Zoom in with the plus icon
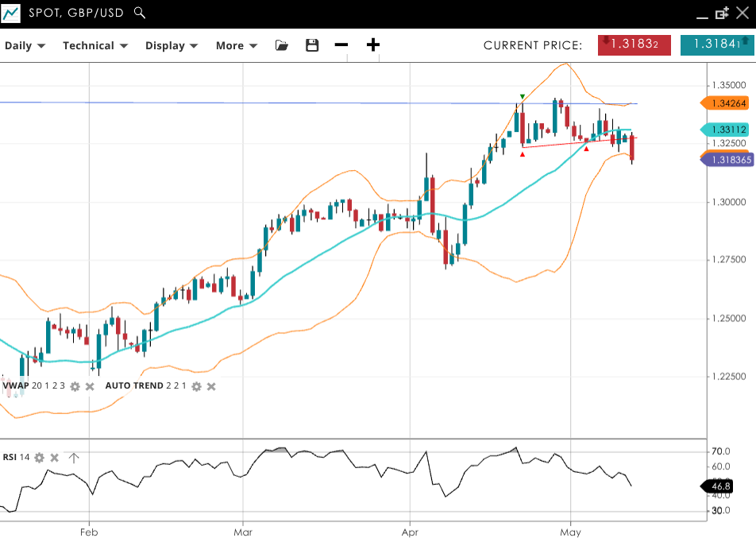Screen dimensions: 756x542 373,45
